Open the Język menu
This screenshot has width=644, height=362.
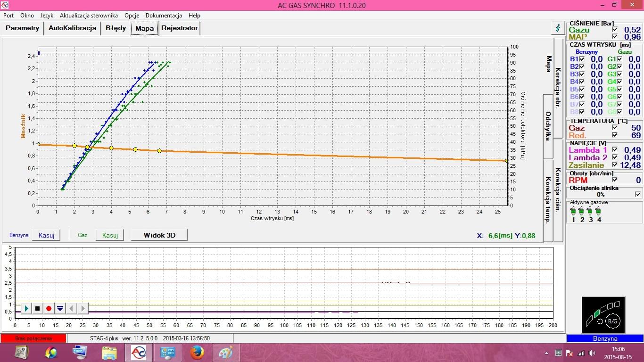(x=47, y=16)
